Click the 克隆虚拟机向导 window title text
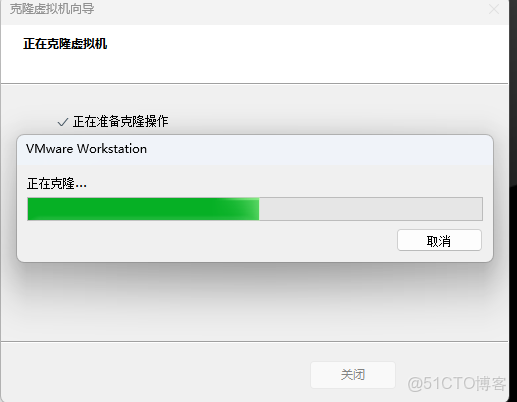 (x=52, y=9)
